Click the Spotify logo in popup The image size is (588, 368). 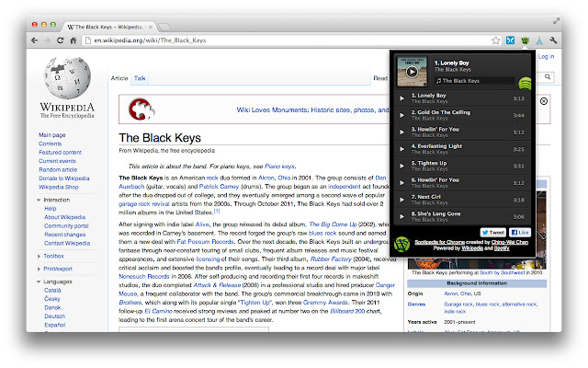(x=525, y=84)
